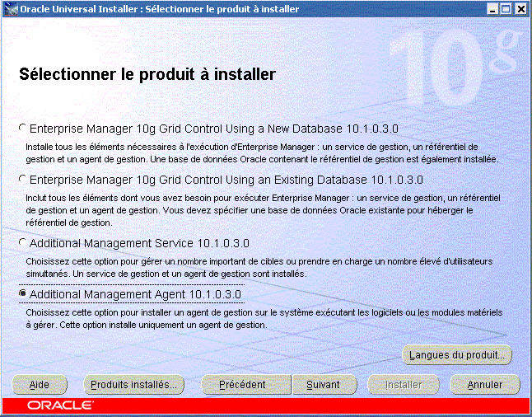Open the Produits installés list

[x=134, y=384]
